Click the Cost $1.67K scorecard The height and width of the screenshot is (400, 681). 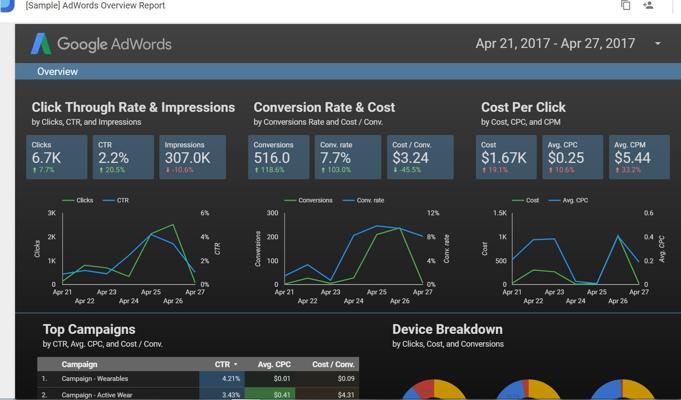click(x=506, y=157)
